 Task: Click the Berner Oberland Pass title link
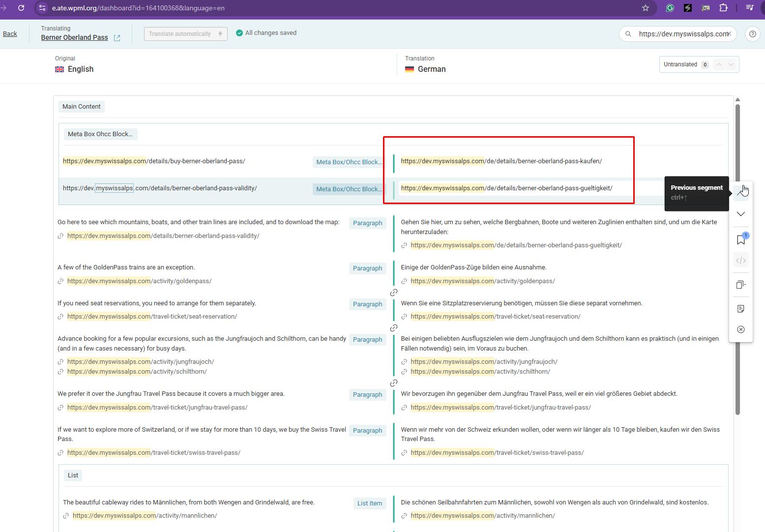click(x=74, y=37)
